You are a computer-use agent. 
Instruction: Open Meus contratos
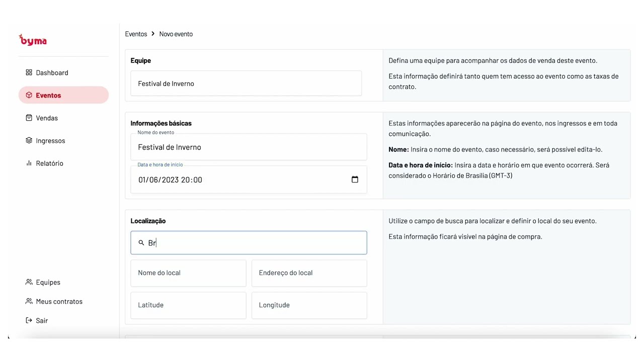63,301
